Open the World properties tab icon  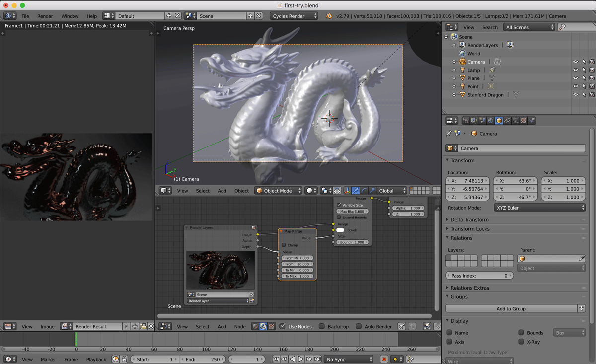tap(490, 121)
